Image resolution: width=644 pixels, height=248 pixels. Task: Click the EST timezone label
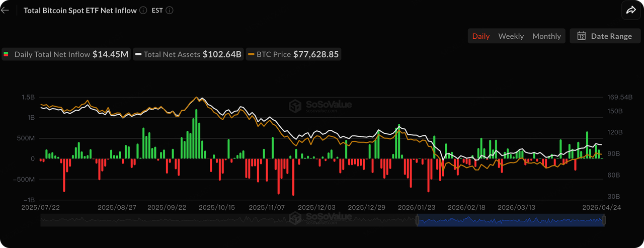pyautogui.click(x=157, y=10)
